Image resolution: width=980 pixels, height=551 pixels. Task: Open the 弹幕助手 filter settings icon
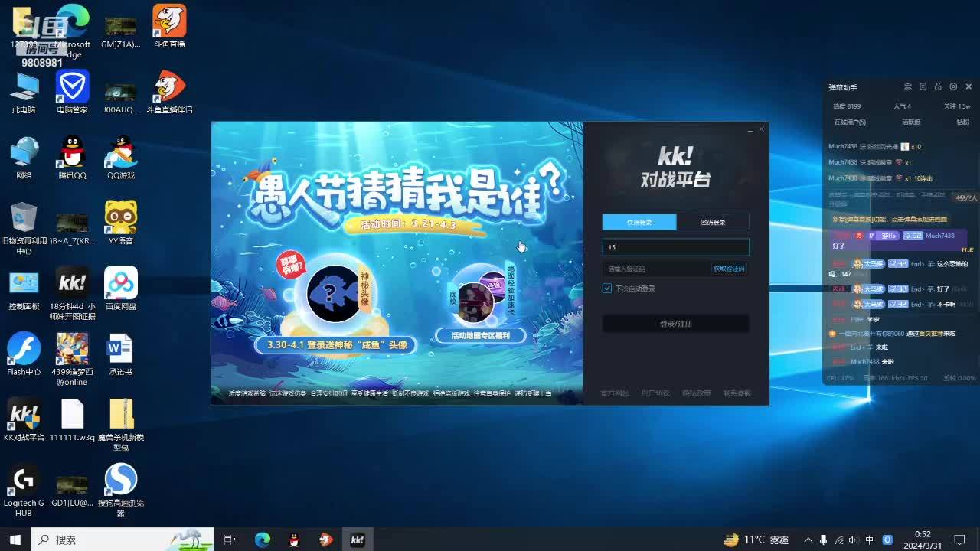pos(908,87)
